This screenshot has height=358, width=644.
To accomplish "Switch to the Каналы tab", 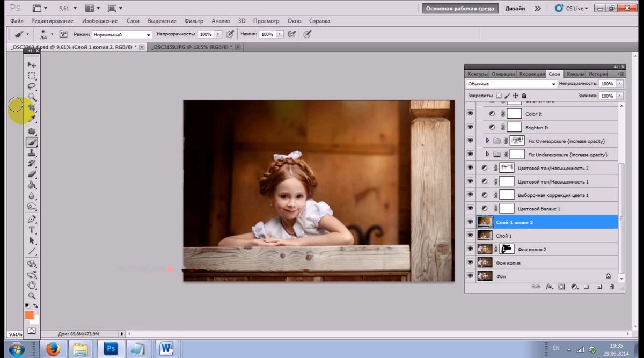I will point(575,74).
